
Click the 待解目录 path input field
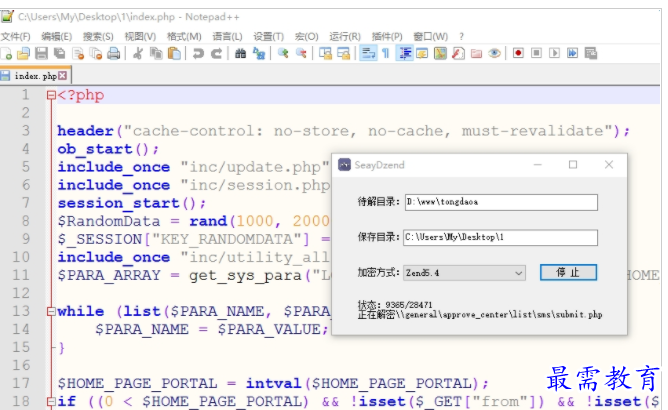point(500,202)
